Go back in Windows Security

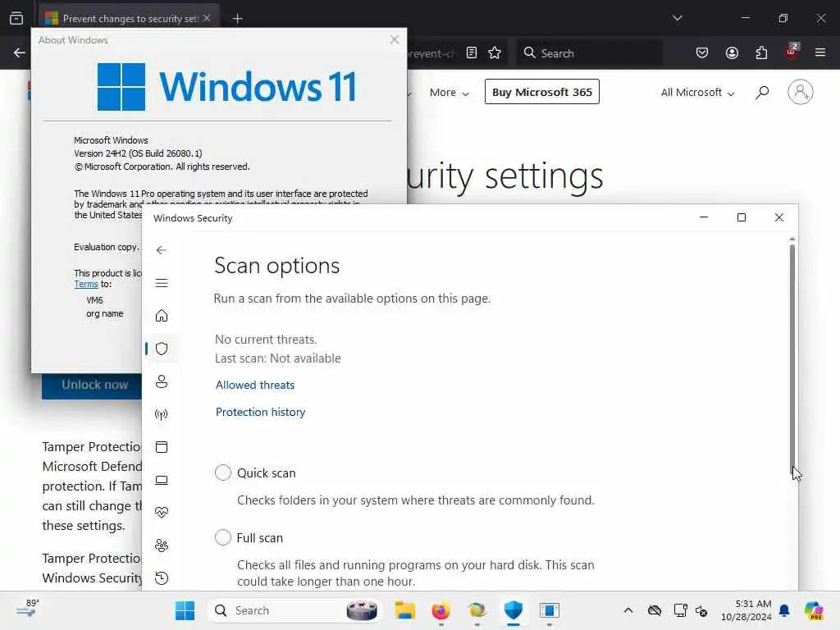[162, 250]
